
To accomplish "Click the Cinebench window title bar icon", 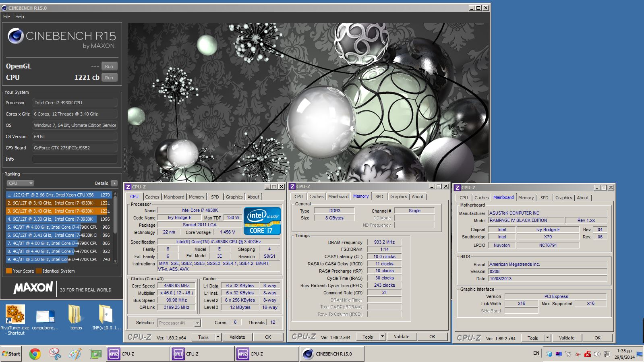I will pos(4,8).
